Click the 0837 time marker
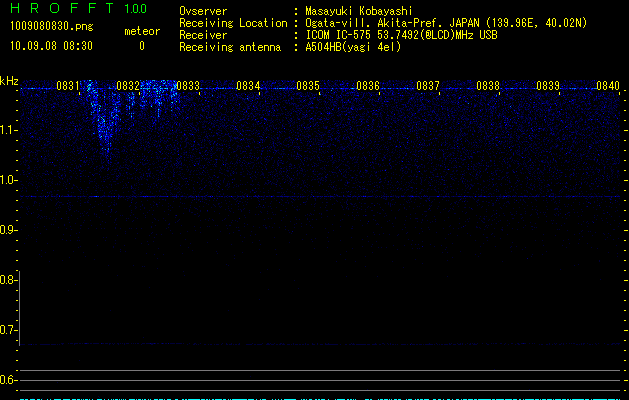The width and height of the screenshot is (629, 400). tap(428, 86)
